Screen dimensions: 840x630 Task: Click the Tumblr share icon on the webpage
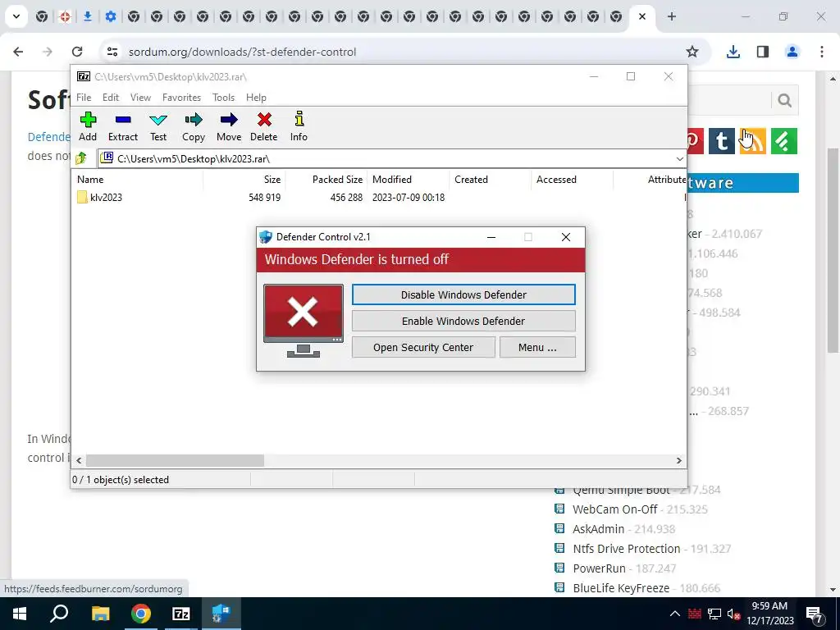tap(722, 141)
